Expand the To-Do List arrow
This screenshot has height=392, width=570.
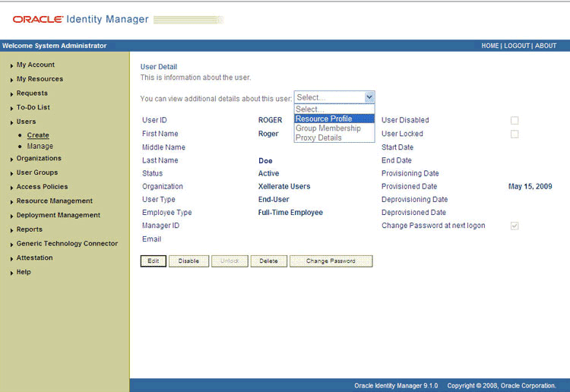click(x=11, y=108)
